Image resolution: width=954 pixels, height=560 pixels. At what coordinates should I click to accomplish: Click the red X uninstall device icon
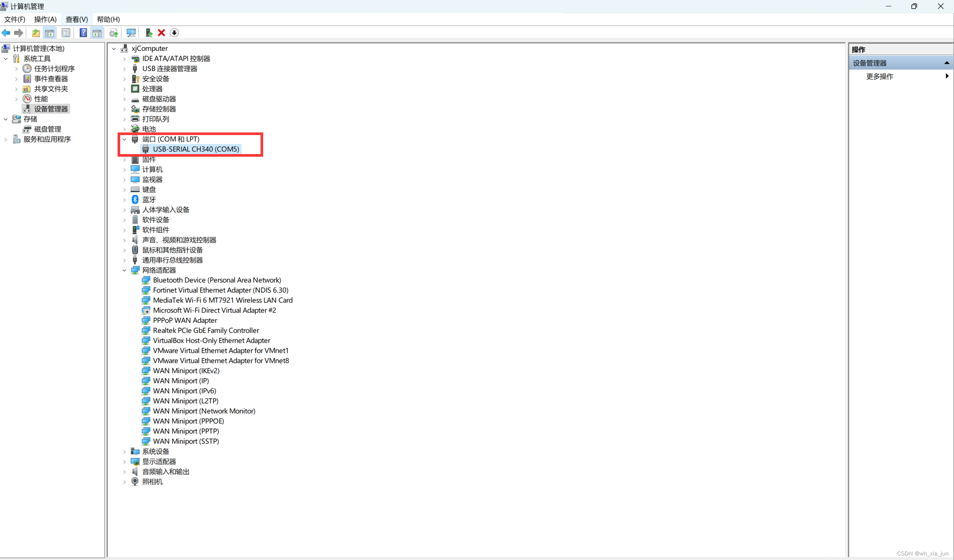162,33
